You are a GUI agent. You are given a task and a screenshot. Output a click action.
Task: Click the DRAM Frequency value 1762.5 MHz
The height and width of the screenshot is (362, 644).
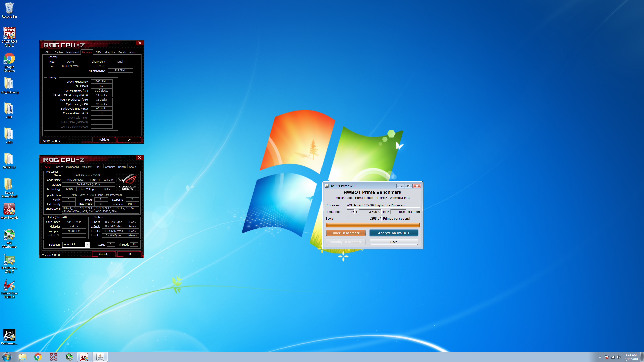(x=102, y=81)
